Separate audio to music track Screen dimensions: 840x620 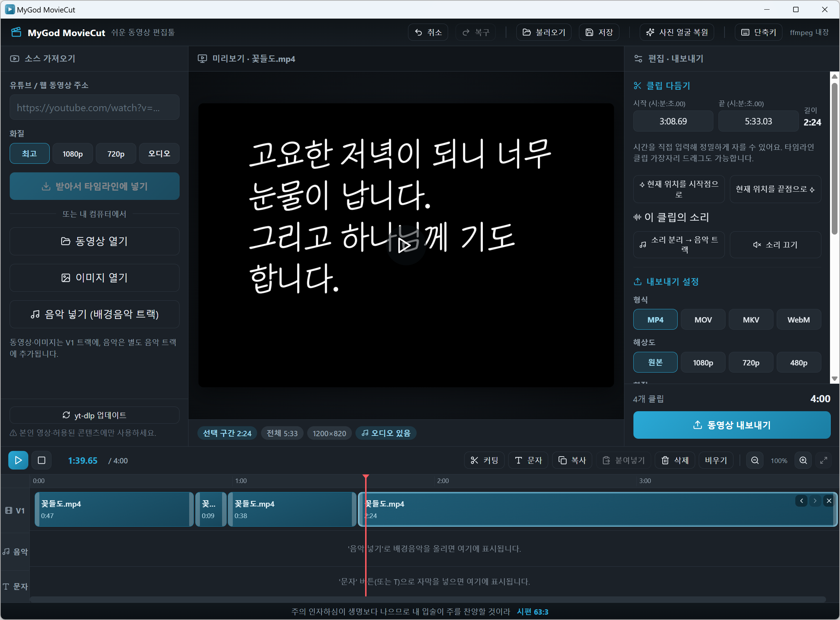(679, 245)
